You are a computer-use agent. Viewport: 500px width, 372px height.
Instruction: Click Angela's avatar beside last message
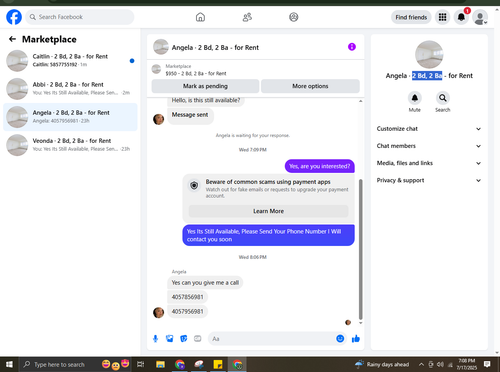158,313
